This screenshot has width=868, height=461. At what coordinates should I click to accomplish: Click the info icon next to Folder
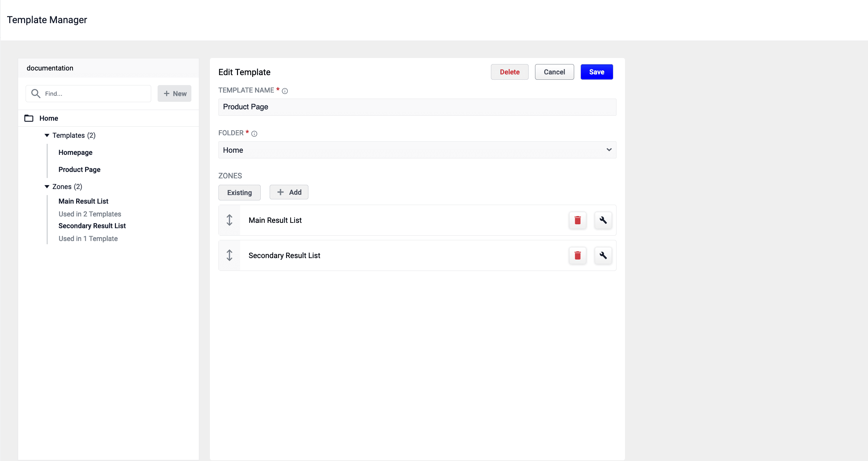click(254, 134)
